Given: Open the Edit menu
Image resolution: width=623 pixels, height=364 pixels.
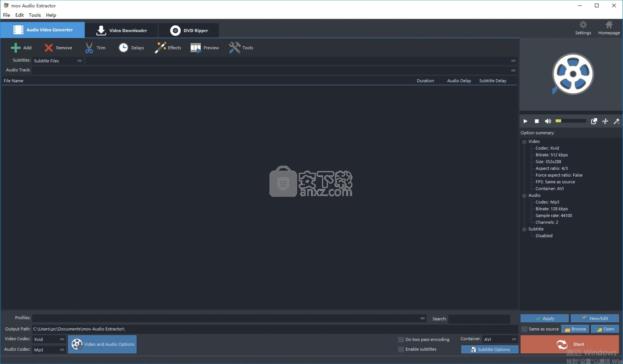Looking at the screenshot, I should pos(19,15).
